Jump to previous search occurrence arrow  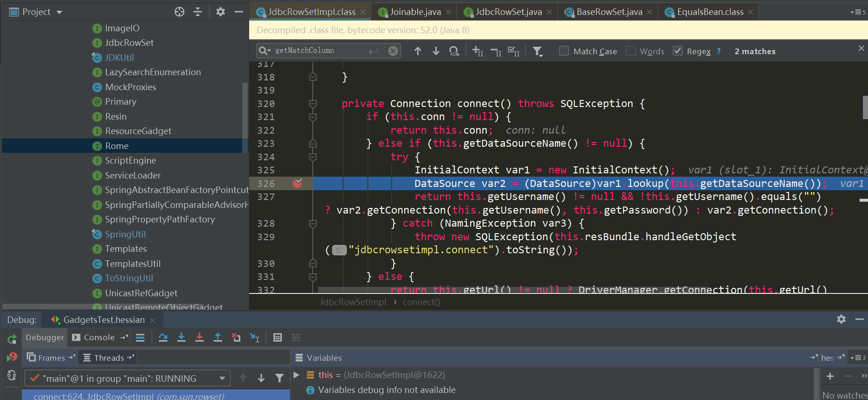pyautogui.click(x=417, y=51)
